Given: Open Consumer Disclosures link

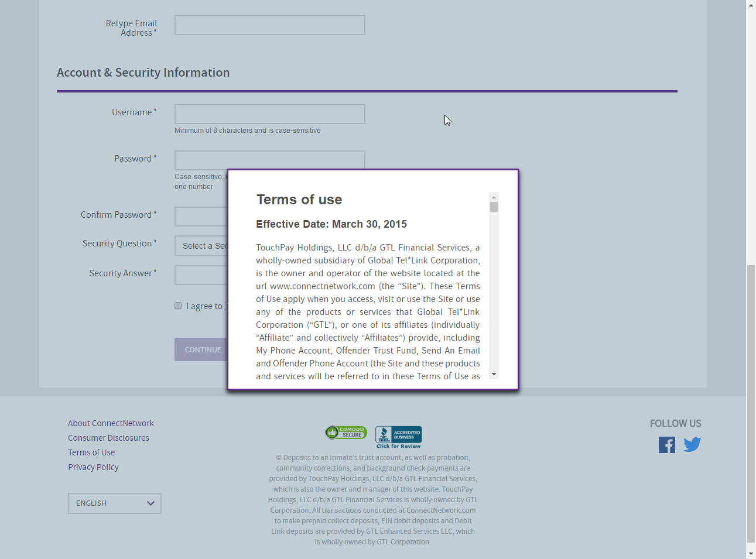Looking at the screenshot, I should [108, 438].
